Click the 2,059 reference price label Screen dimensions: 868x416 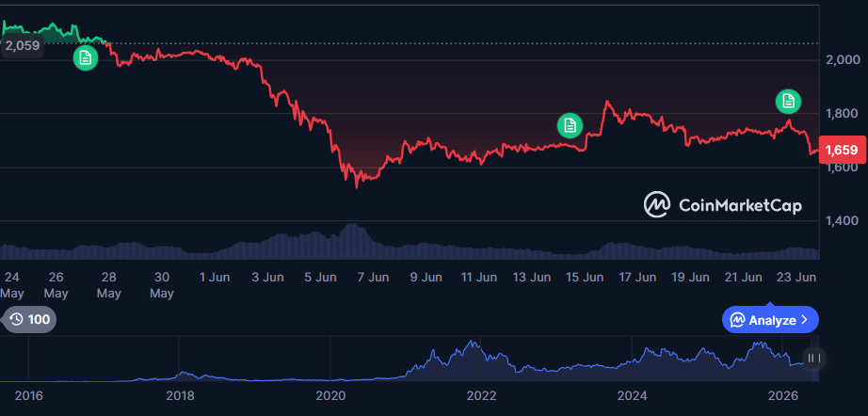(23, 45)
